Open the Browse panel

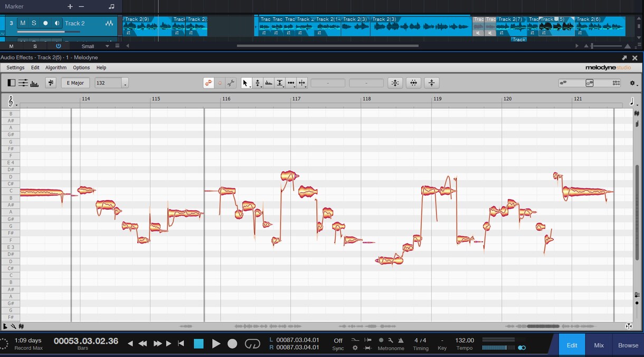(x=628, y=345)
